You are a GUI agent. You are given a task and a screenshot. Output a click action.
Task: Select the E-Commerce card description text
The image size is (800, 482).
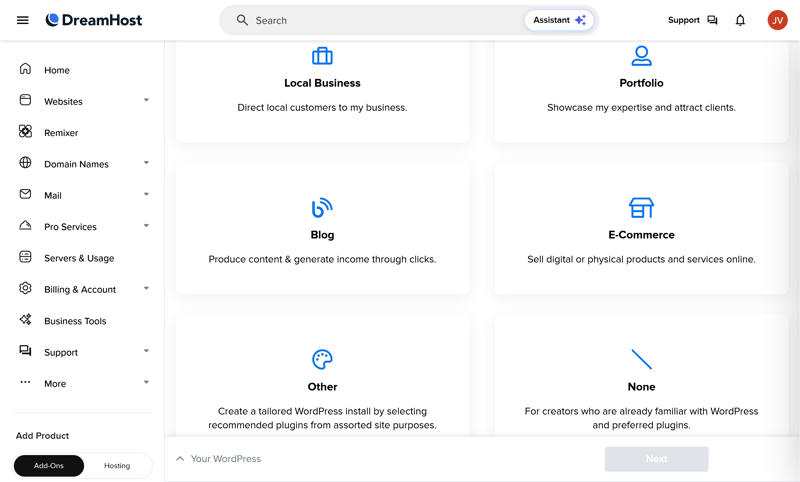pyautogui.click(x=641, y=259)
